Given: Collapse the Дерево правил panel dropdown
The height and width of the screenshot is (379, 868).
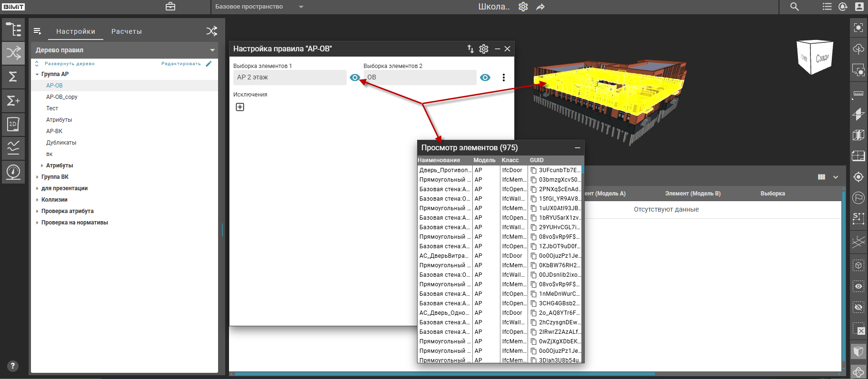Looking at the screenshot, I should 212,50.
